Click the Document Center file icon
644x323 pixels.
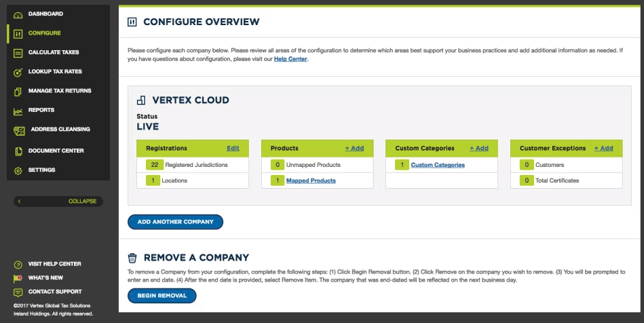[x=18, y=151]
